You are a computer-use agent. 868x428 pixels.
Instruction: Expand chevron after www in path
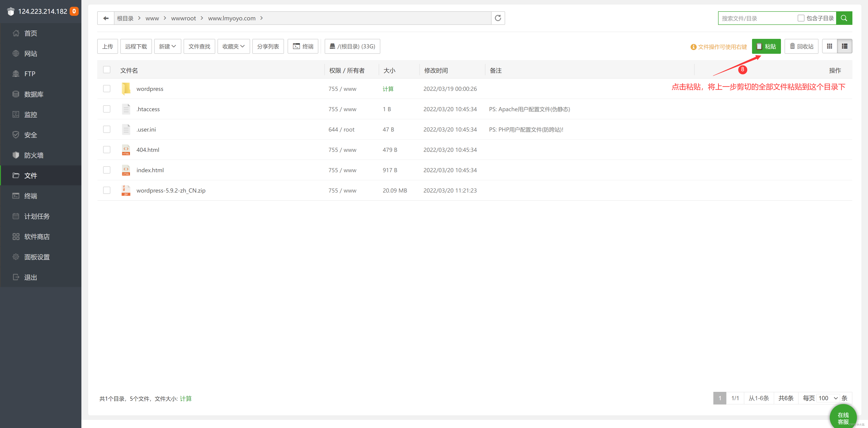(165, 18)
